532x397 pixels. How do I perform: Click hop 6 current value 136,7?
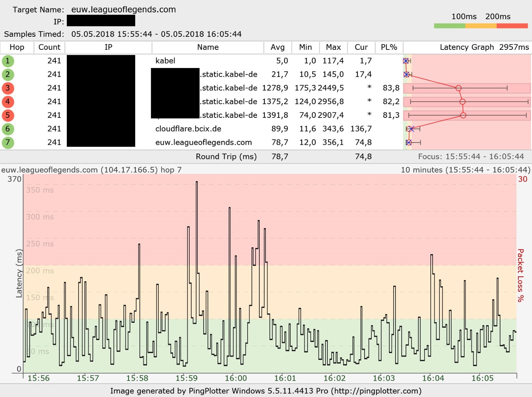[x=361, y=129]
